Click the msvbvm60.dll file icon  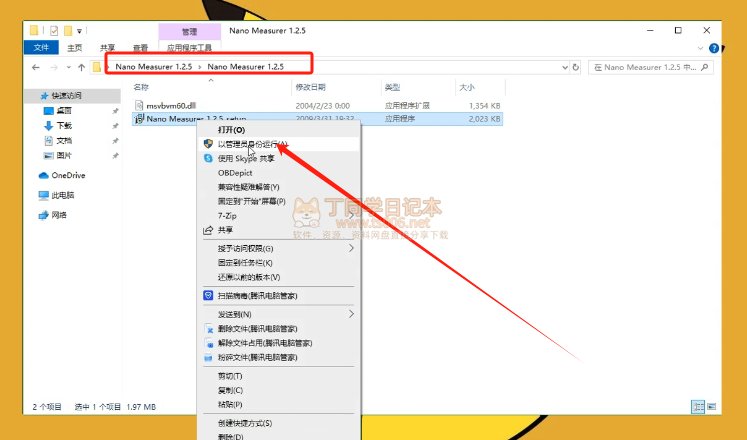click(139, 106)
